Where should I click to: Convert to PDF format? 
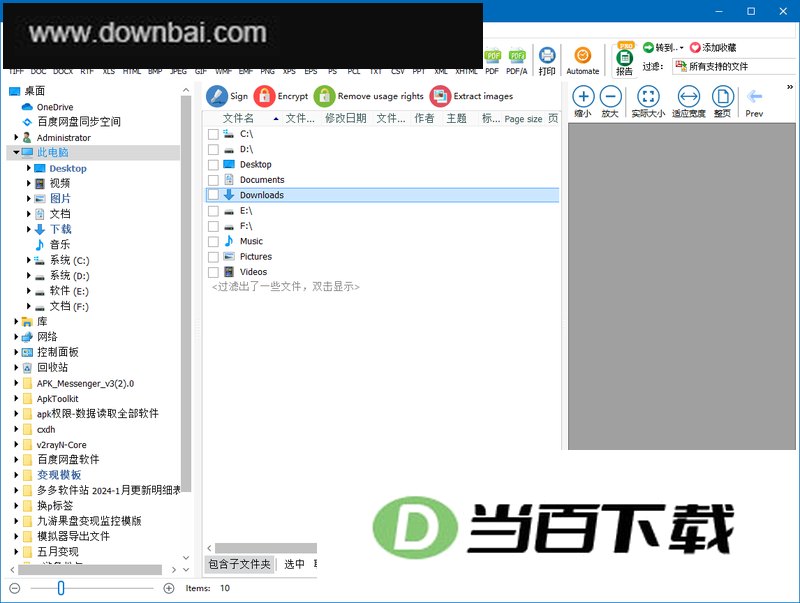click(x=492, y=62)
